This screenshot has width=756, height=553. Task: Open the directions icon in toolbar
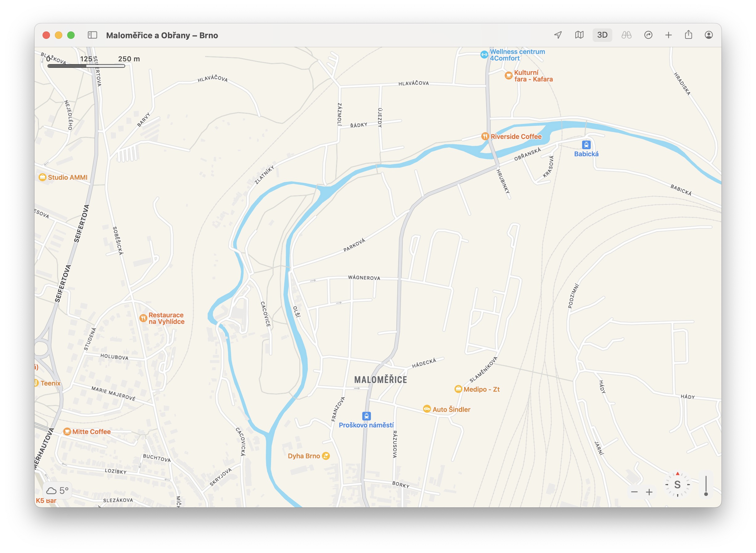(648, 35)
